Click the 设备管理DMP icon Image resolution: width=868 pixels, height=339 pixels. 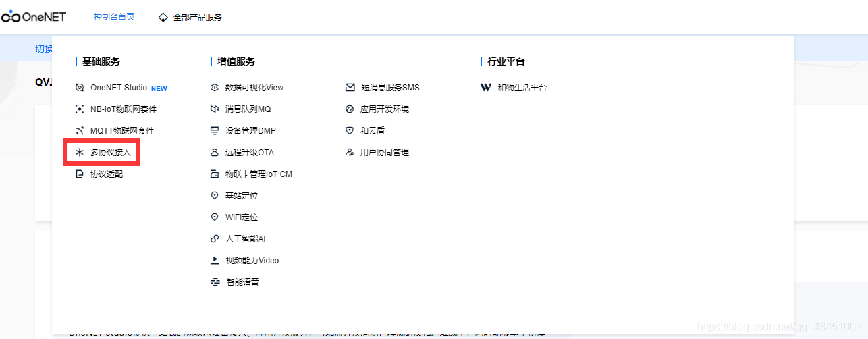click(x=215, y=131)
